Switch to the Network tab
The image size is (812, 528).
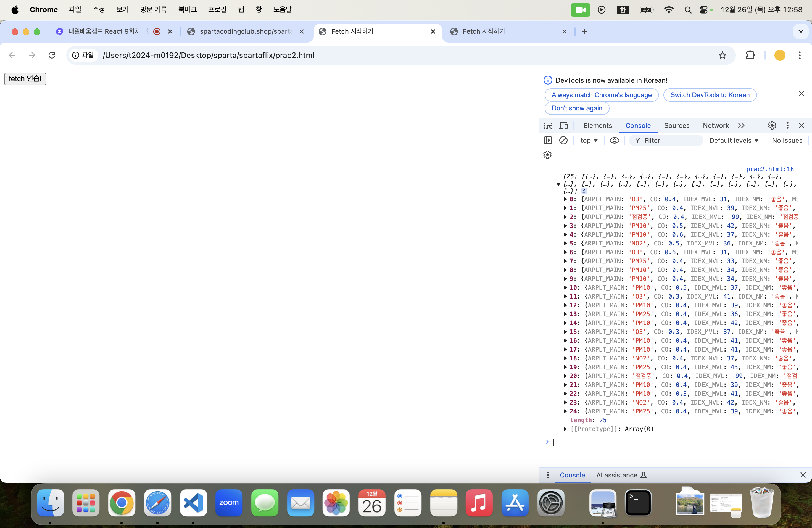tap(715, 126)
